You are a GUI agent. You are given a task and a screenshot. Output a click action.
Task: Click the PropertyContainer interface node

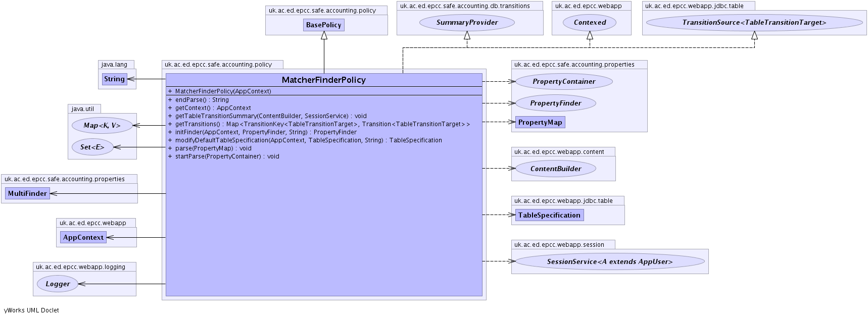pyautogui.click(x=564, y=81)
